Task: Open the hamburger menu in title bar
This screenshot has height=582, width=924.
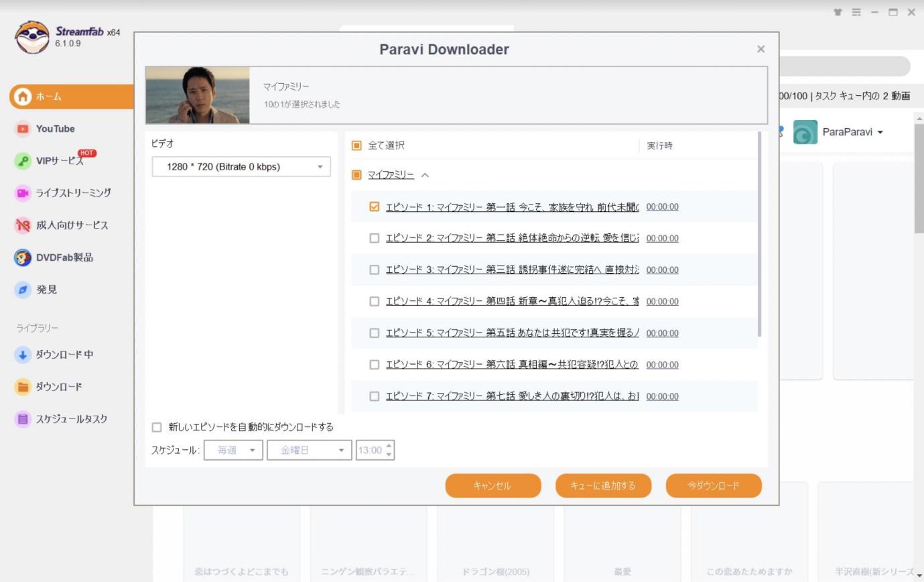Action: 856,12
